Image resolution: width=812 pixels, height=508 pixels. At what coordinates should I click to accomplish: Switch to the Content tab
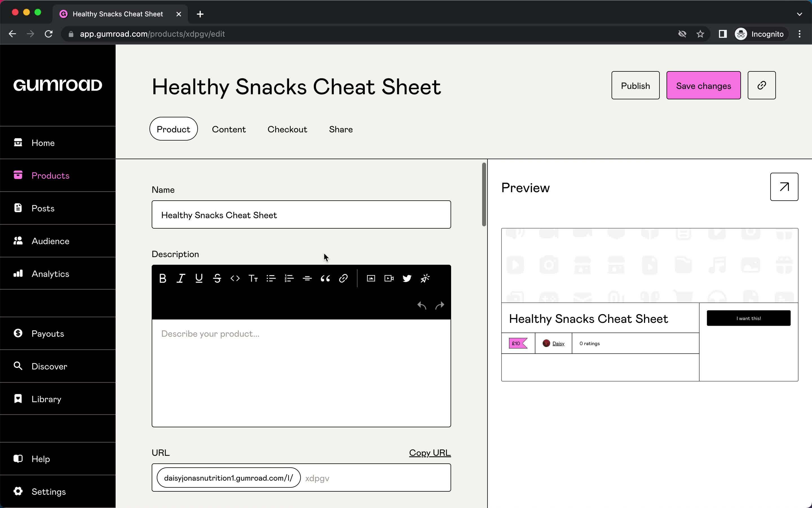tap(229, 129)
